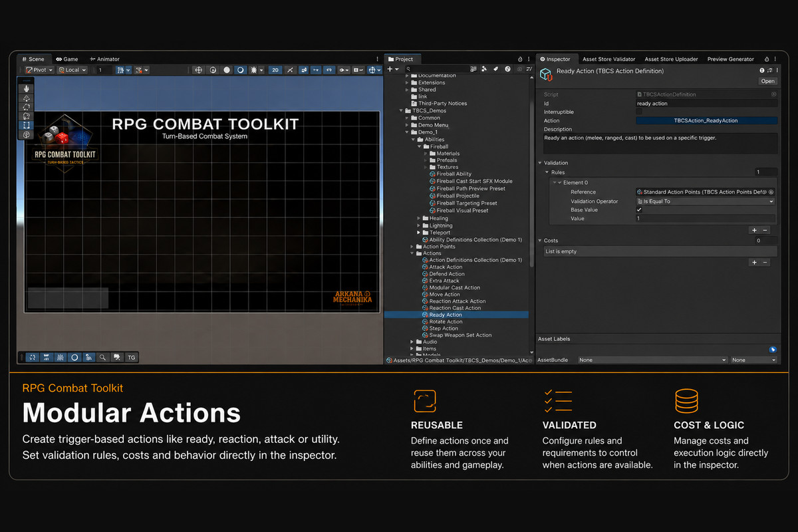Open Project panel three-dot options menu
Image resolution: width=798 pixels, height=532 pixels.
529,59
